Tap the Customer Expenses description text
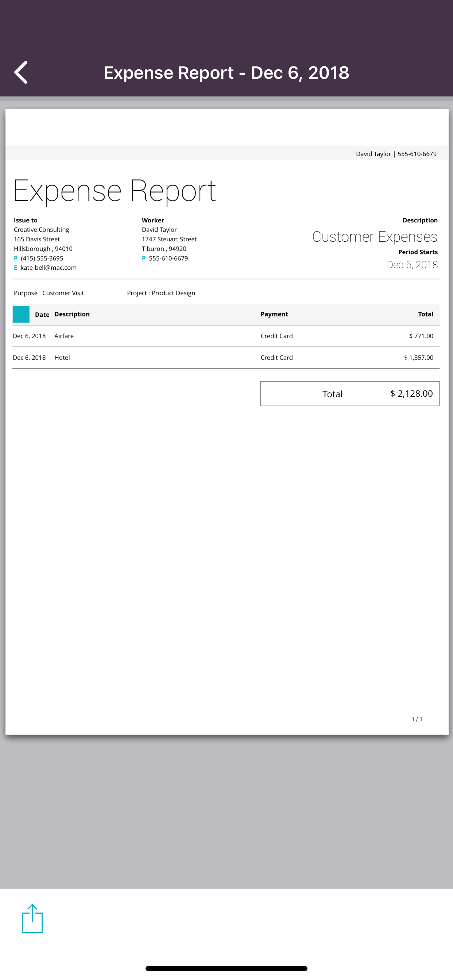The height and width of the screenshot is (980, 453). click(375, 237)
